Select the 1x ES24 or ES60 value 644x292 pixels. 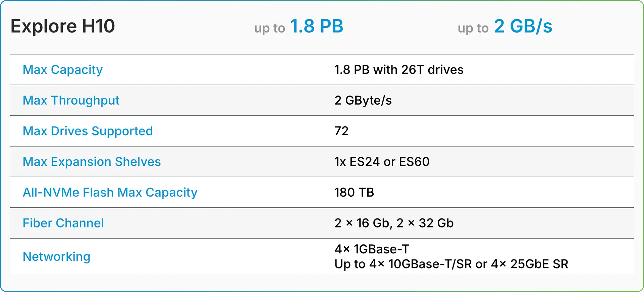382,162
